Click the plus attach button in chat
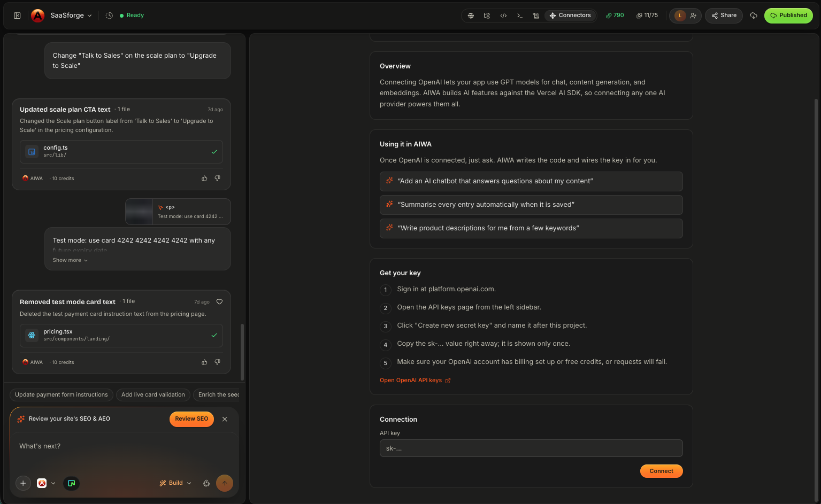821x504 pixels. (23, 483)
